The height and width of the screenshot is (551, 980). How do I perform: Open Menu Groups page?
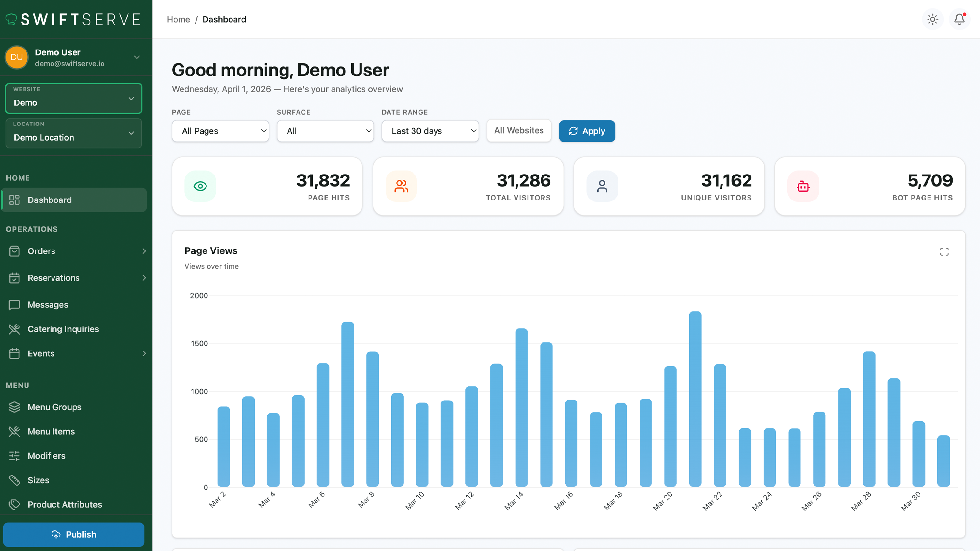54,407
